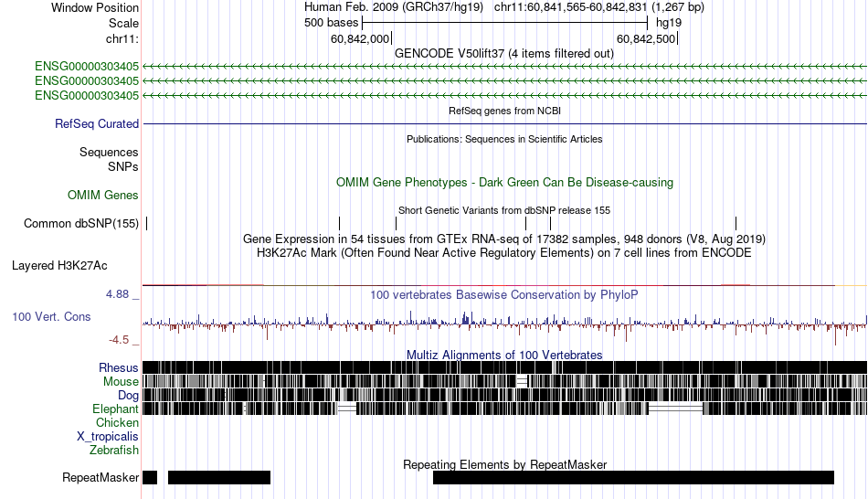This screenshot has height=499, width=868.
Task: Click the longest RepeatMasker block
Action: tap(633, 477)
